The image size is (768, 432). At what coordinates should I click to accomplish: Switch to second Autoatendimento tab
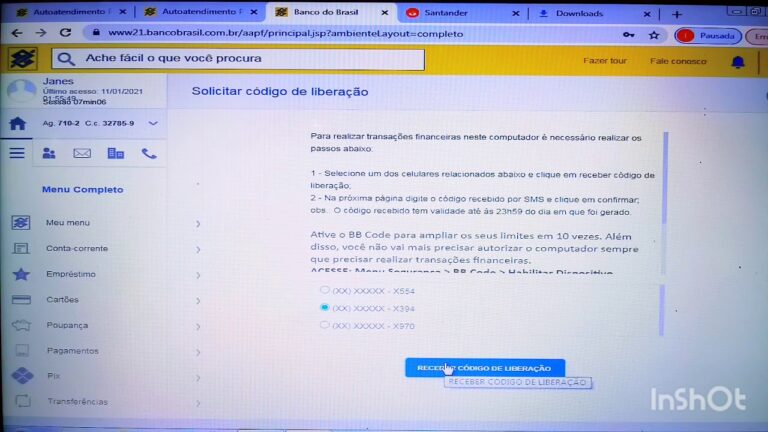pyautogui.click(x=201, y=12)
